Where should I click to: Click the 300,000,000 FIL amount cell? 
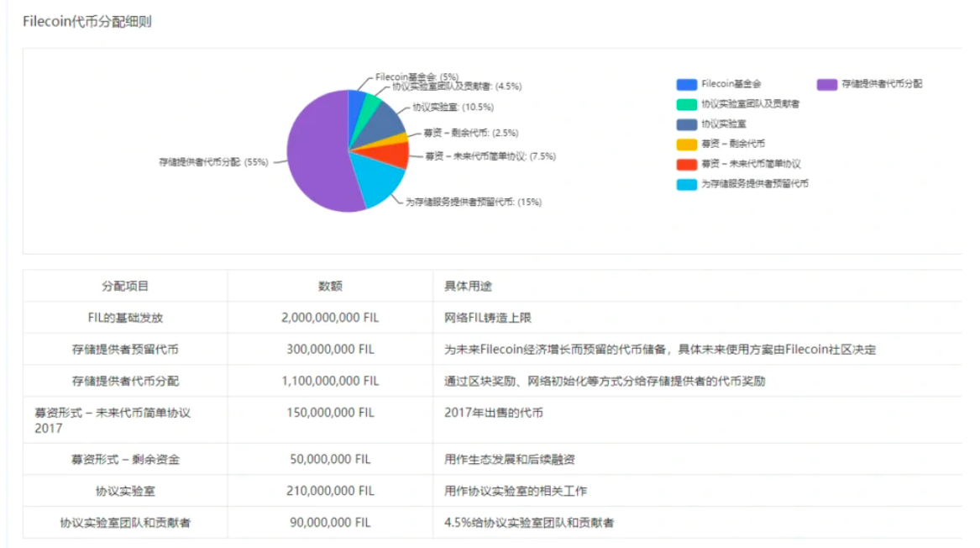coord(330,349)
